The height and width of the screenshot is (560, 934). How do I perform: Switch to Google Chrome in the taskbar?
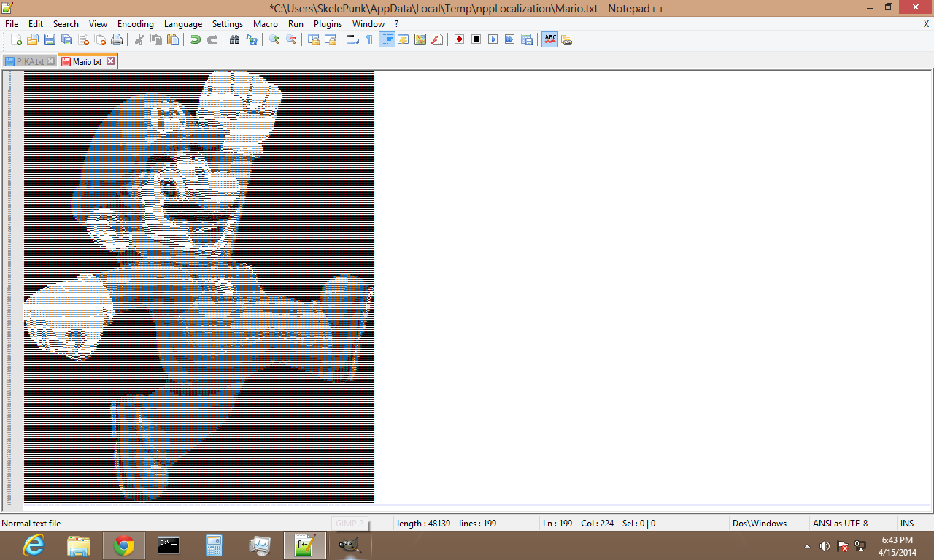click(x=124, y=545)
